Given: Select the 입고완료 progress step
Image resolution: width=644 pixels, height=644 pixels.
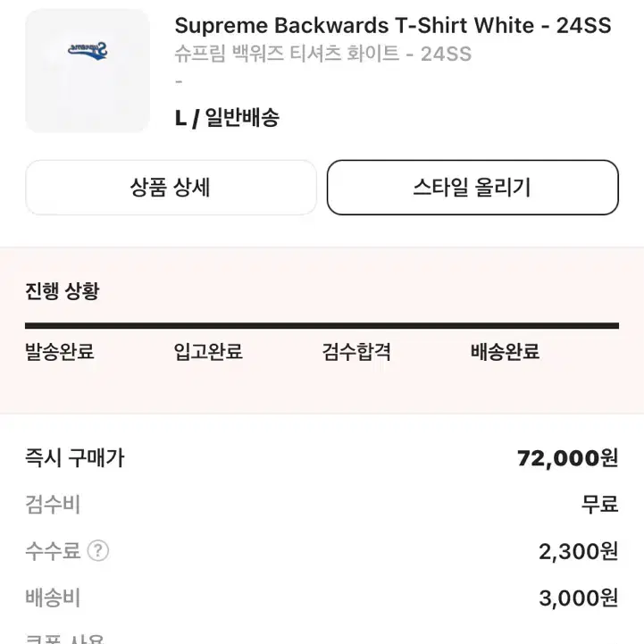Looking at the screenshot, I should tap(208, 352).
